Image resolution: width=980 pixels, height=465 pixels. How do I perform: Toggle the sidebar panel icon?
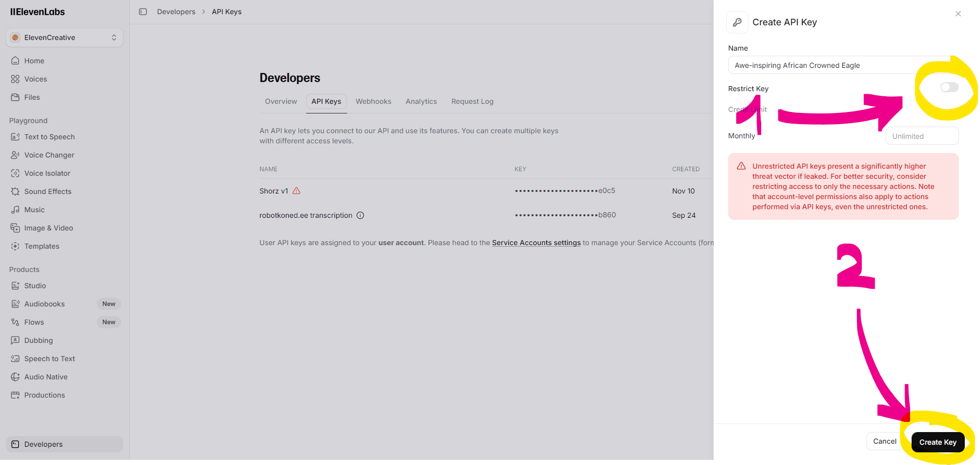pyautogui.click(x=143, y=12)
